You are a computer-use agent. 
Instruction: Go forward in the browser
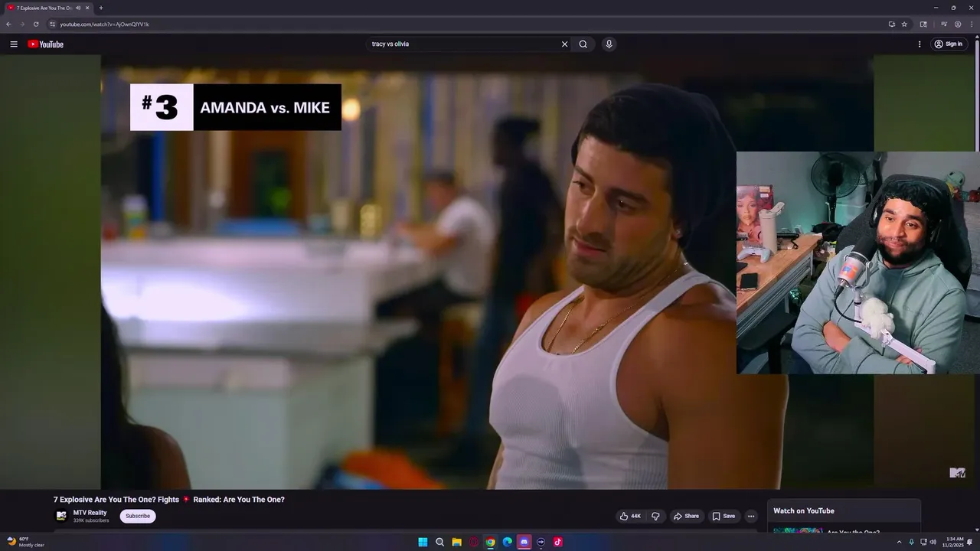point(22,24)
